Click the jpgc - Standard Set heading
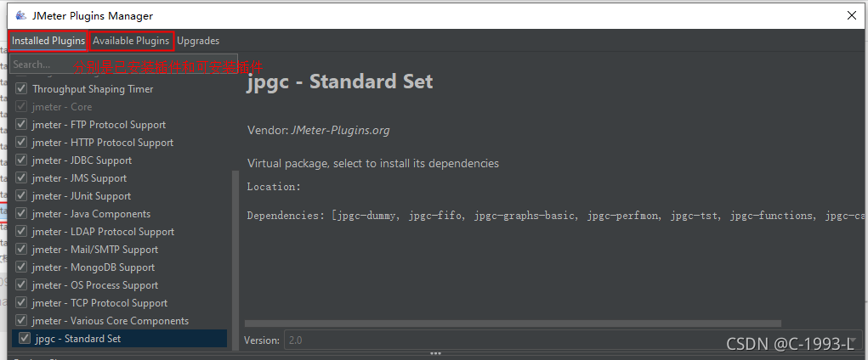Viewport: 868px width, 360px height. (340, 82)
